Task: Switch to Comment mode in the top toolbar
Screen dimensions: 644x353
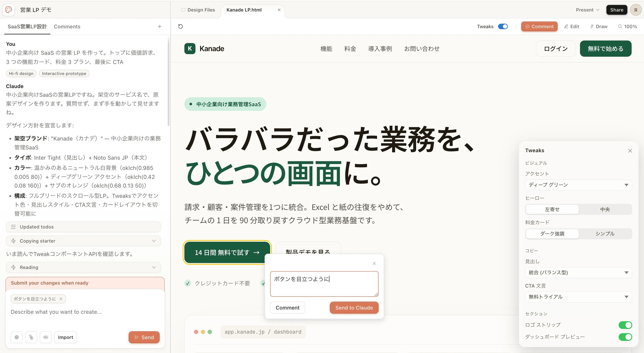Action: click(539, 26)
